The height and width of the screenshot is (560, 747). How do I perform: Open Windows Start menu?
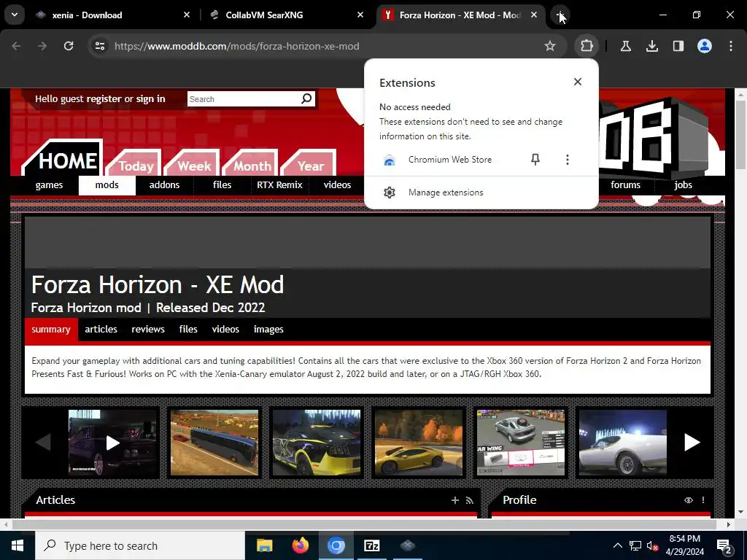click(x=18, y=545)
